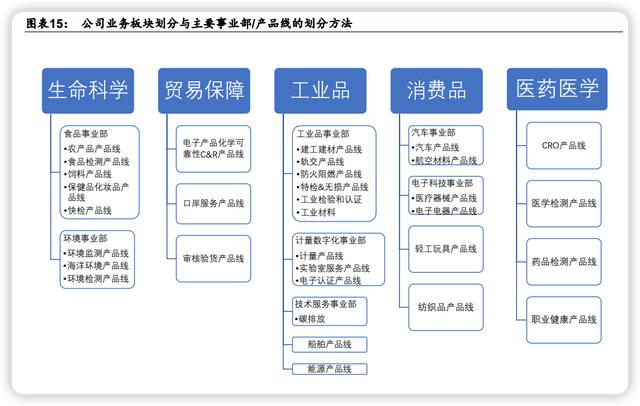Select the 电子产品化学可靠性C&R产品线 box
Screen dimensions: 640x406
coord(213,147)
